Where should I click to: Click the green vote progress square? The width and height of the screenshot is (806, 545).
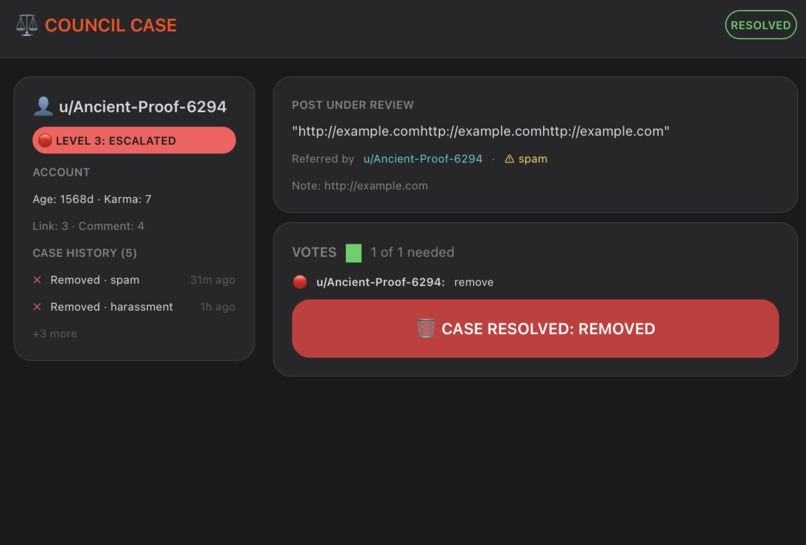pos(354,253)
